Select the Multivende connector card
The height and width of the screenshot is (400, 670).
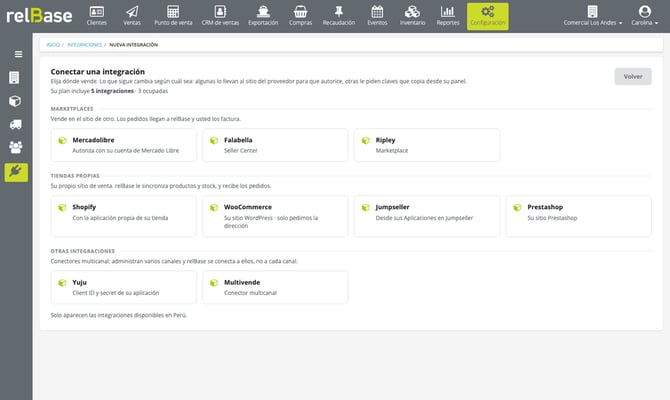tap(275, 288)
